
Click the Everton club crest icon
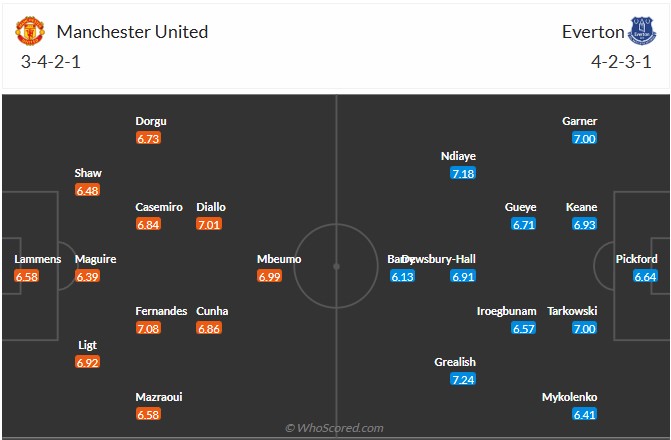pos(640,31)
